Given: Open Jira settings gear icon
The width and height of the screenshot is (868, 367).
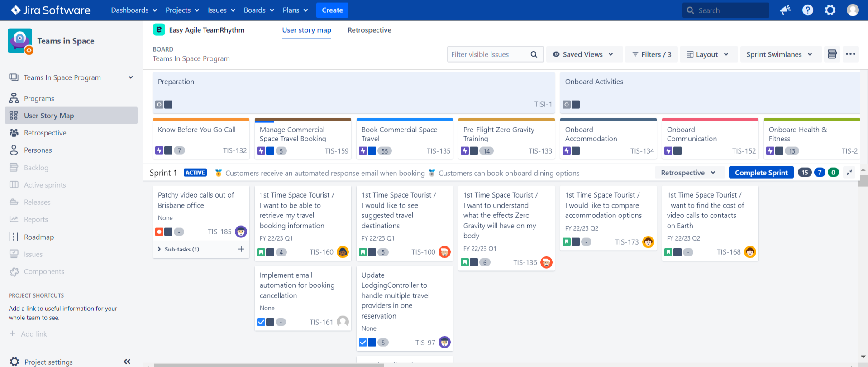Looking at the screenshot, I should [830, 10].
